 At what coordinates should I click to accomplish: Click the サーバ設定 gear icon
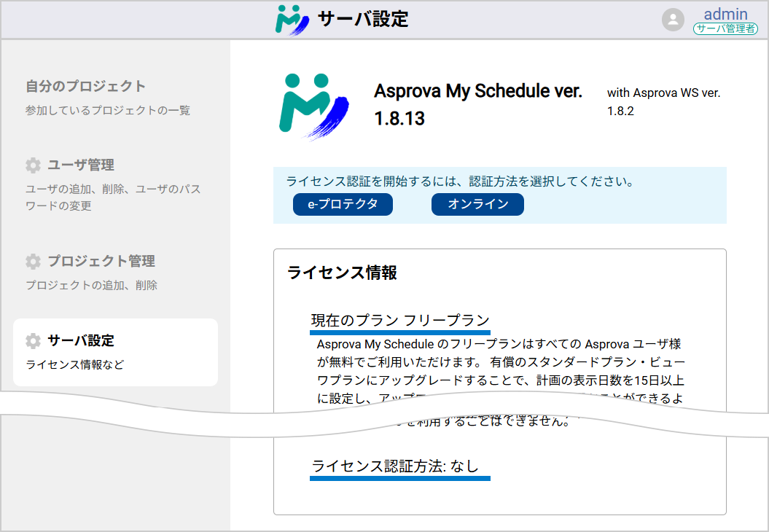[34, 341]
